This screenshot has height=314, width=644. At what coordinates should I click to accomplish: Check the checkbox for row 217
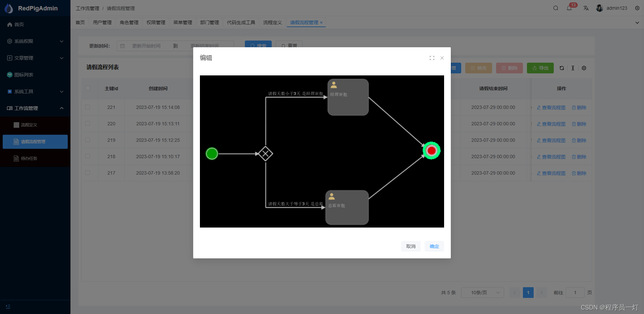pos(88,173)
